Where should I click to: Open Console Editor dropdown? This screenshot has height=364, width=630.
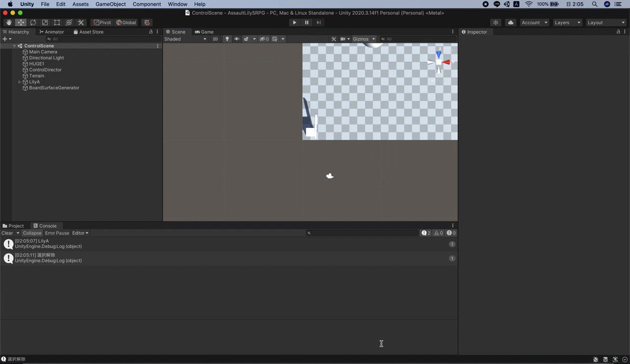[x=80, y=233]
